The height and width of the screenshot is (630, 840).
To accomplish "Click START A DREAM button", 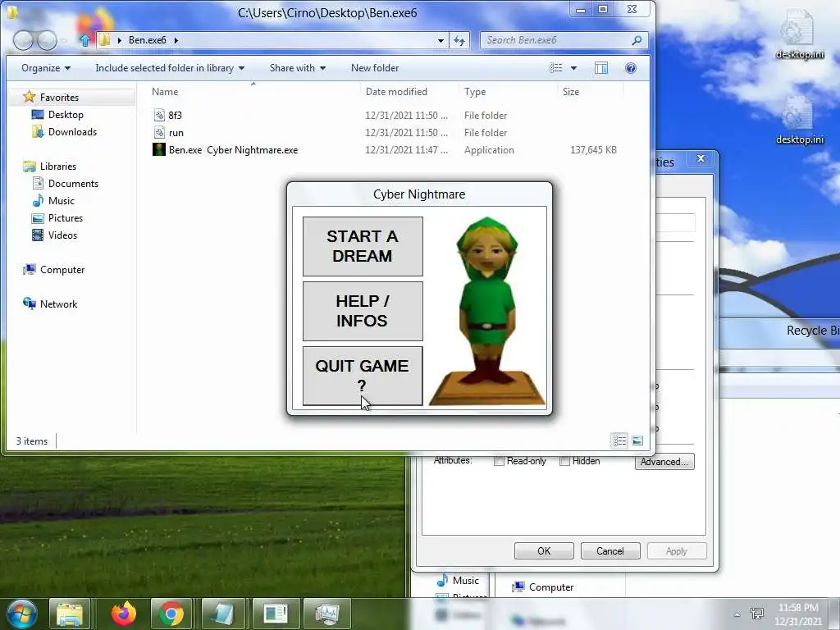I will click(363, 246).
